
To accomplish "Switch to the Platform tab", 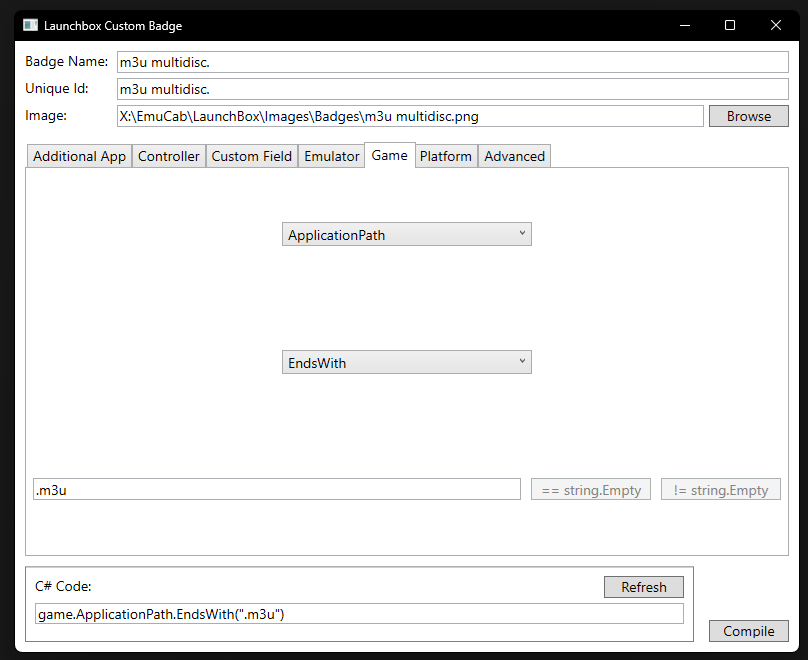I will tap(446, 156).
